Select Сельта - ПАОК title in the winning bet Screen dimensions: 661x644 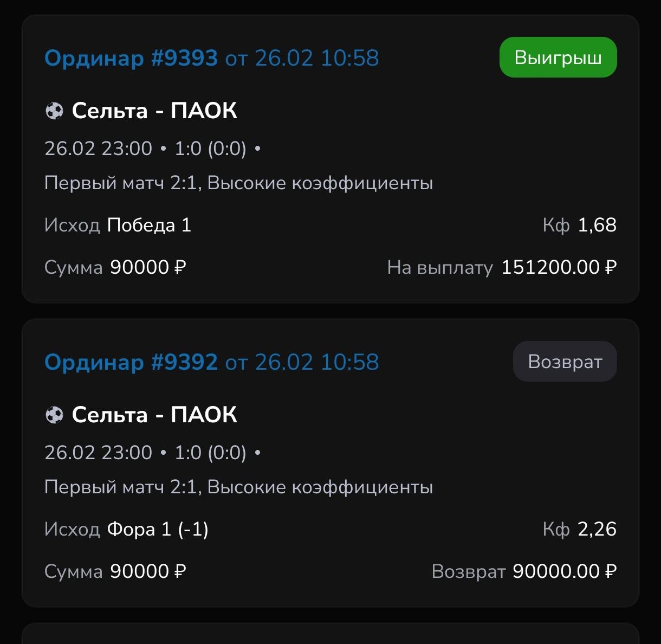(x=154, y=111)
